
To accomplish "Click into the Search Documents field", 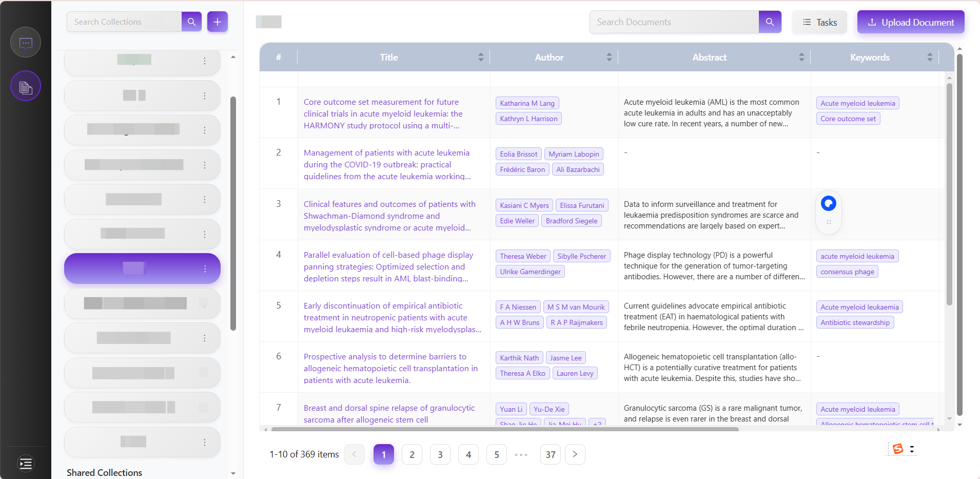I will [673, 22].
